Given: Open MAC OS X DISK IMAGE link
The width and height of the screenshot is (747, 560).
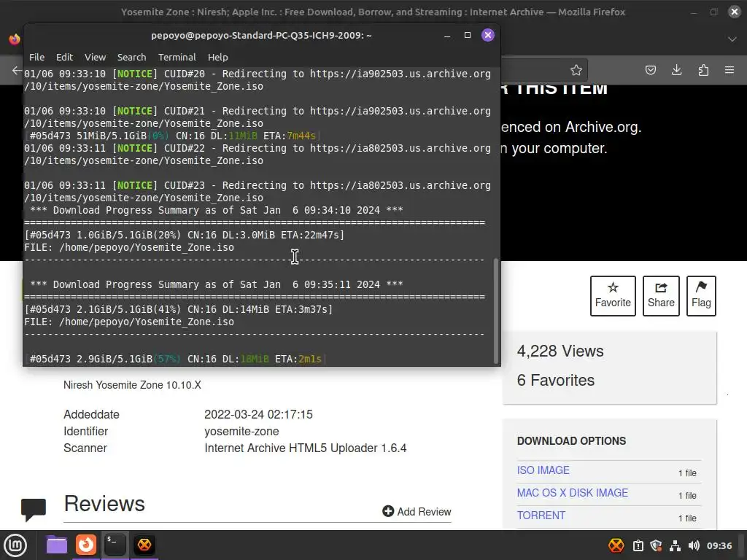Looking at the screenshot, I should (572, 493).
